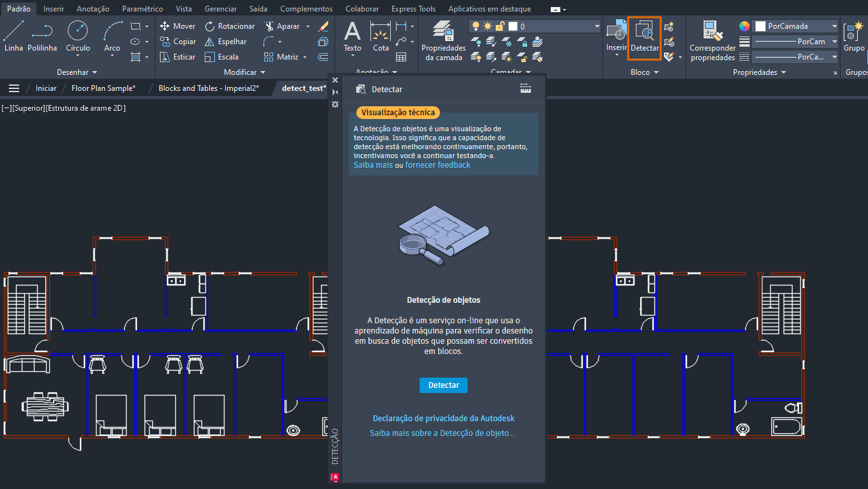Click the eraser (Apagar) icon
Viewport: 868px width, 489px height.
[323, 26]
